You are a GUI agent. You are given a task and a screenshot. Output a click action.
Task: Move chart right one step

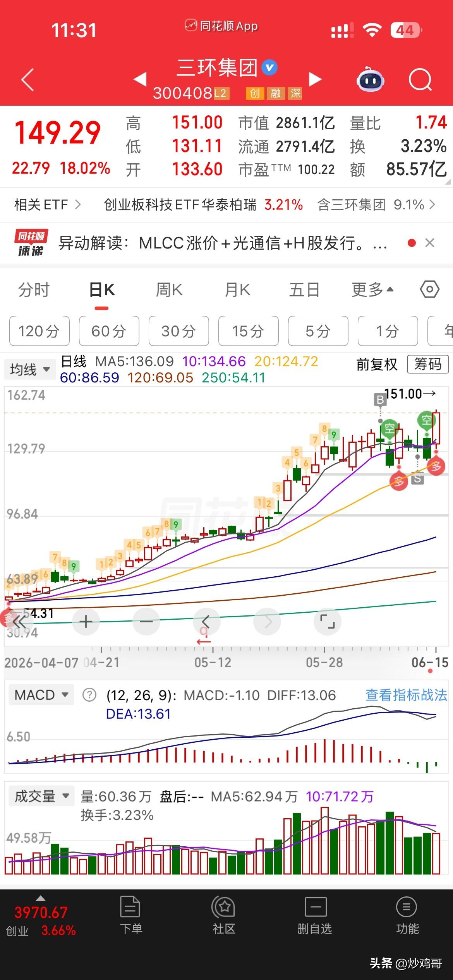click(267, 622)
